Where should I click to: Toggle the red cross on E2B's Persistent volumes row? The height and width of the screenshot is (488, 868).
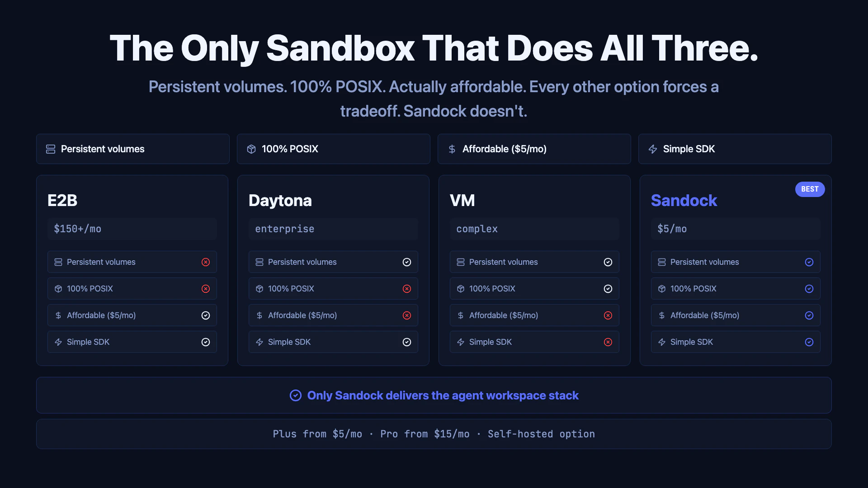click(206, 262)
